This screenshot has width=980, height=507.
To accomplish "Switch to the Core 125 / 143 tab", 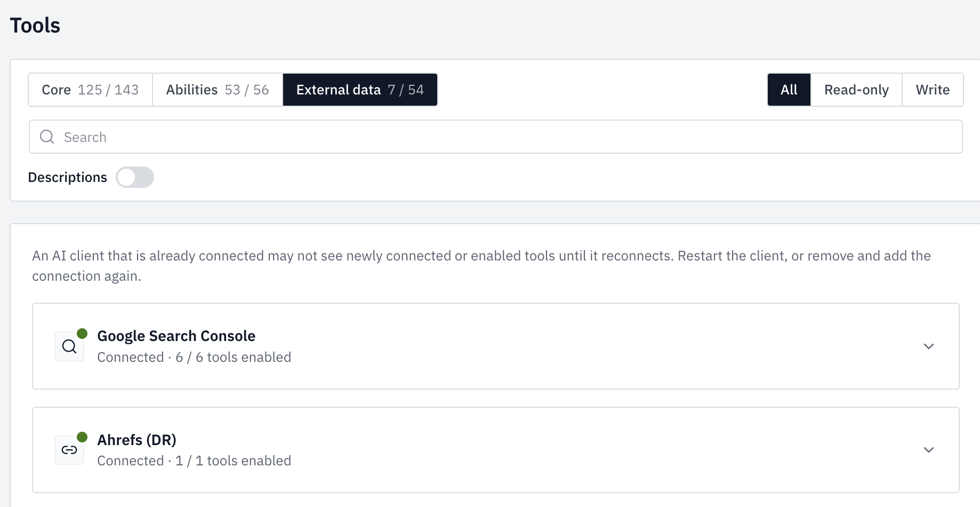I will 90,90.
